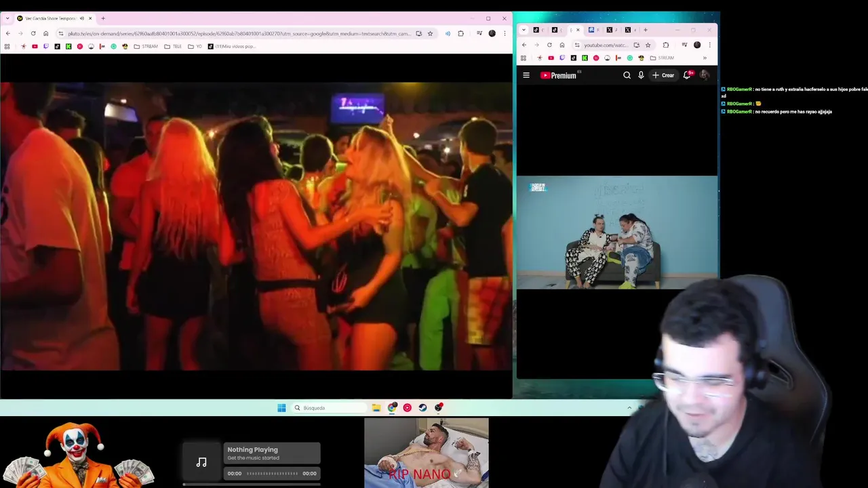Close the Ver Gandia Shore tab
Screen dimensions: 868x488
click(x=90, y=18)
